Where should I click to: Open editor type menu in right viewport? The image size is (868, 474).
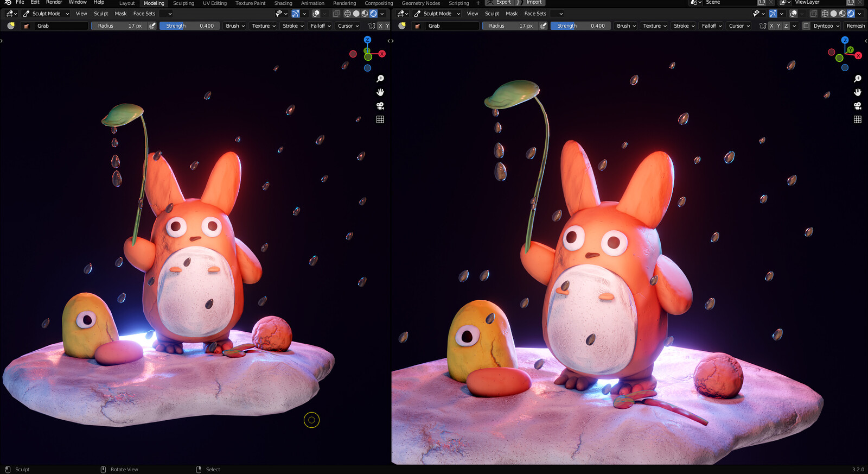403,14
